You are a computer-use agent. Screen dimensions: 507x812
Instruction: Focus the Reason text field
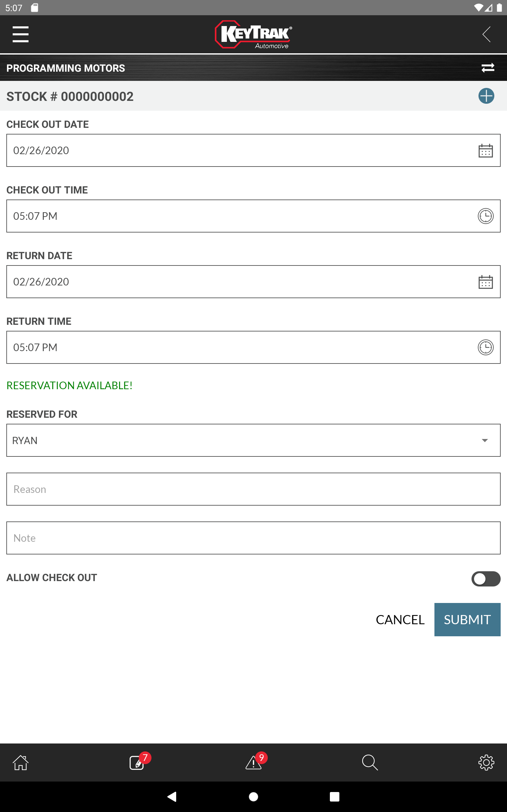(253, 489)
